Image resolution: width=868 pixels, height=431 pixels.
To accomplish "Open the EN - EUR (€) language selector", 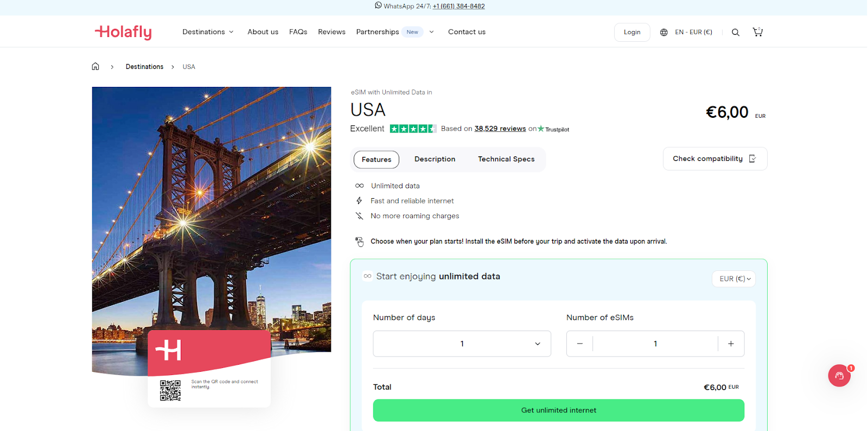I will 693,32.
